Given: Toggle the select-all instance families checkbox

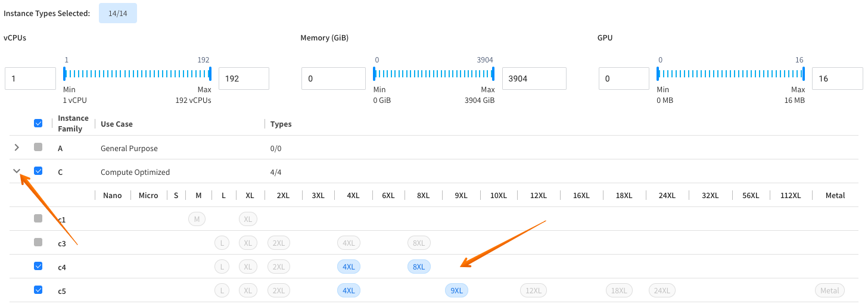Looking at the screenshot, I should (38, 123).
